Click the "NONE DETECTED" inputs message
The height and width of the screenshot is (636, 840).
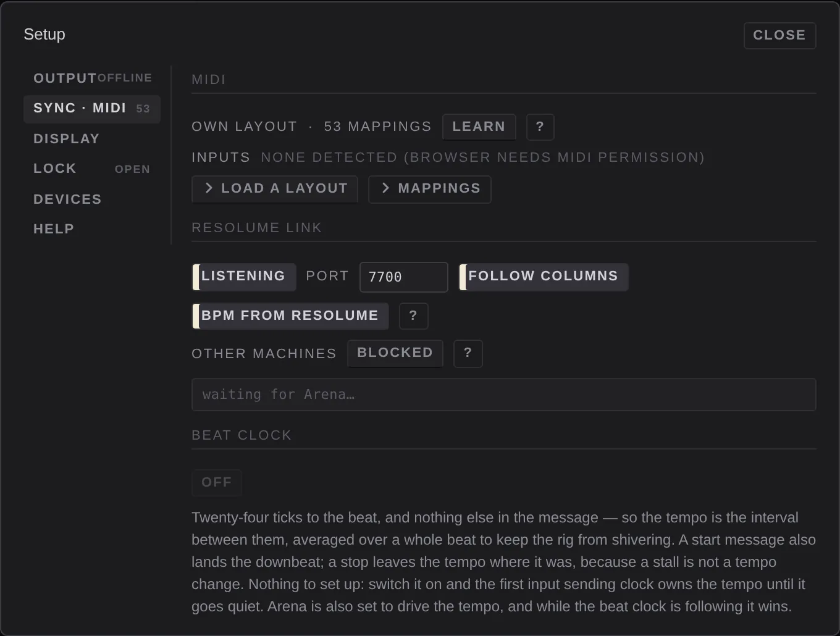(x=483, y=157)
